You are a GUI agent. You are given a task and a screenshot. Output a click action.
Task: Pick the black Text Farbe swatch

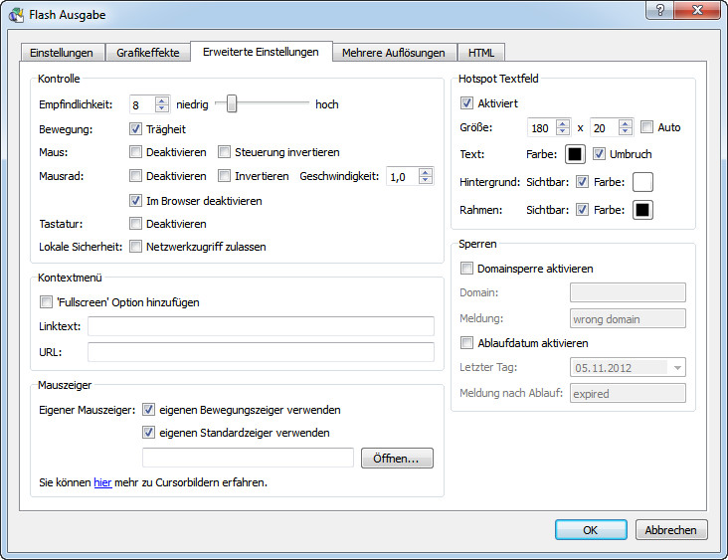[x=575, y=154]
